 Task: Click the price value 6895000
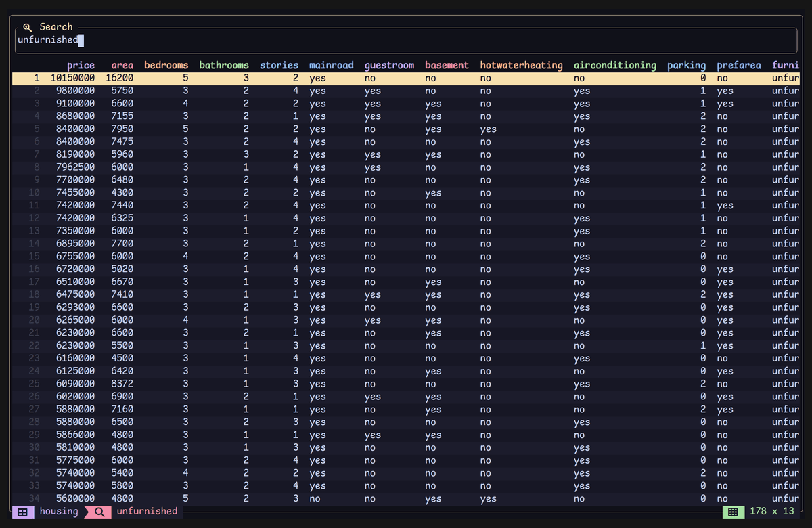[75, 244]
